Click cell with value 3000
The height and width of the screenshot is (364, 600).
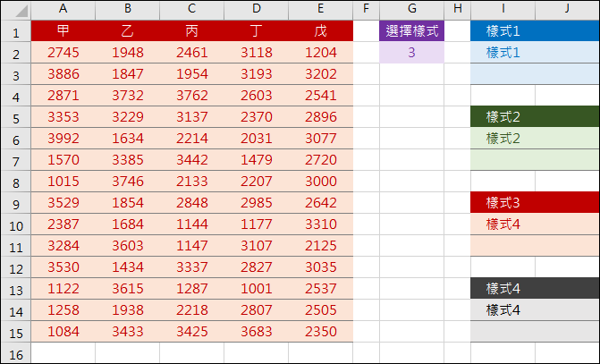point(321,181)
